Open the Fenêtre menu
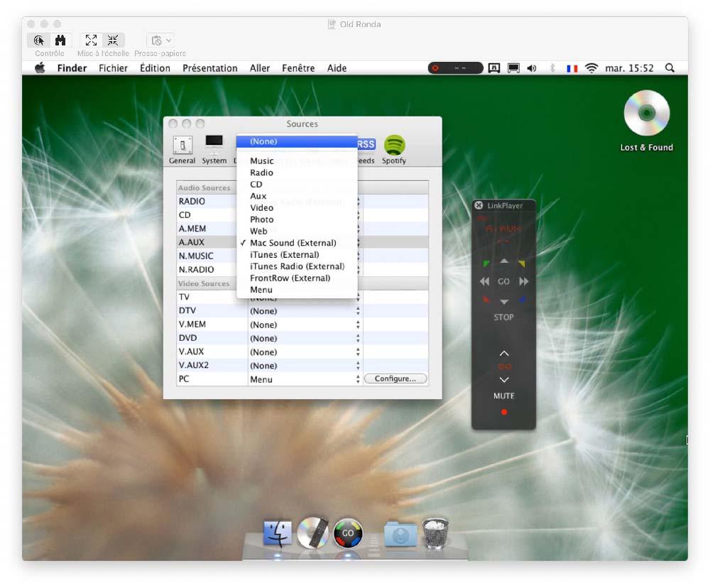 [298, 68]
